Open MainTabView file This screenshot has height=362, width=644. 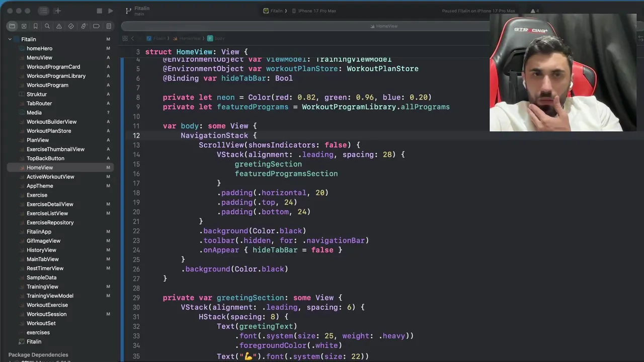(43, 259)
